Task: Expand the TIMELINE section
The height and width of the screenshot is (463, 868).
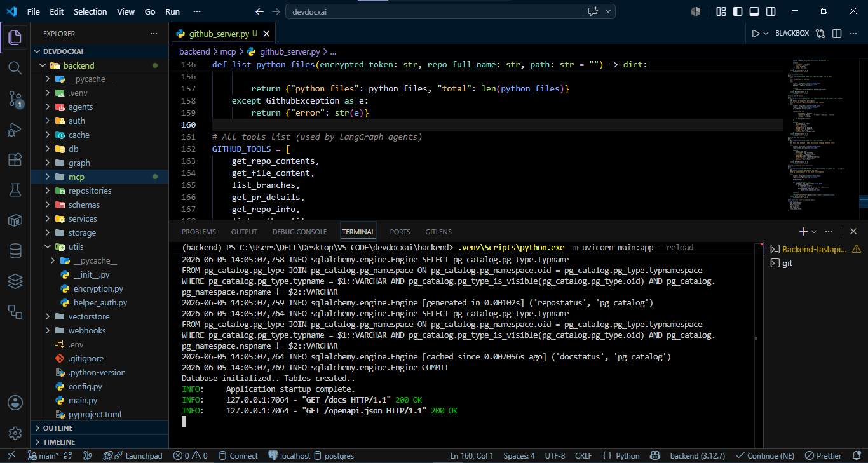Action: click(x=100, y=442)
